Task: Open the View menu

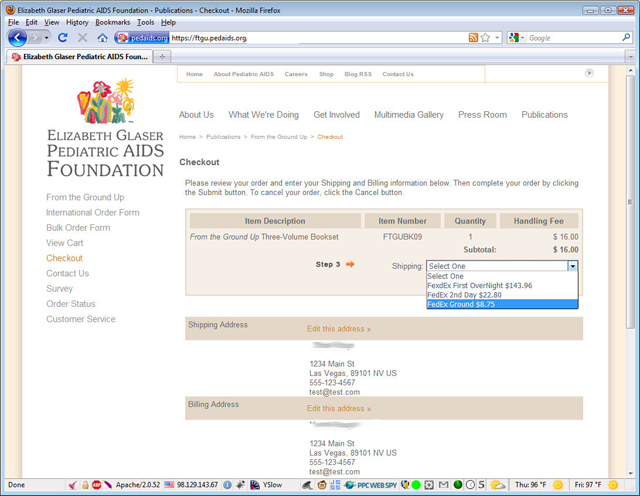Action: (x=52, y=22)
